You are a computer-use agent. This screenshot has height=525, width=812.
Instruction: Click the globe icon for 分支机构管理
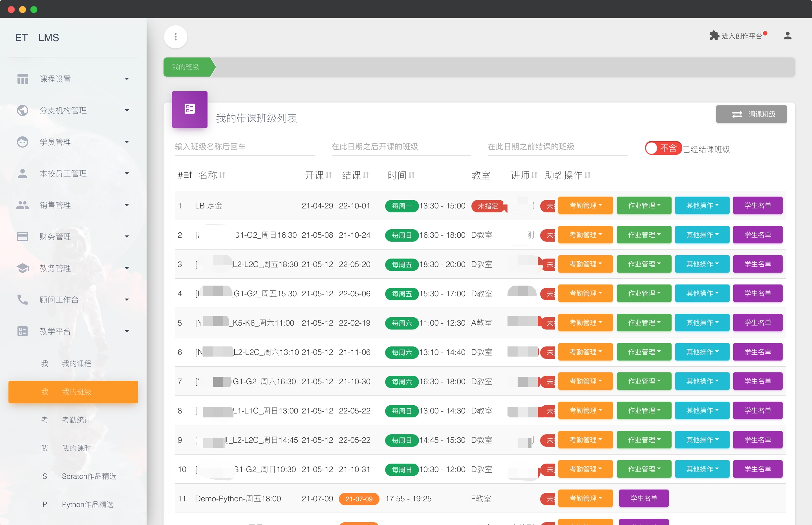(23, 110)
